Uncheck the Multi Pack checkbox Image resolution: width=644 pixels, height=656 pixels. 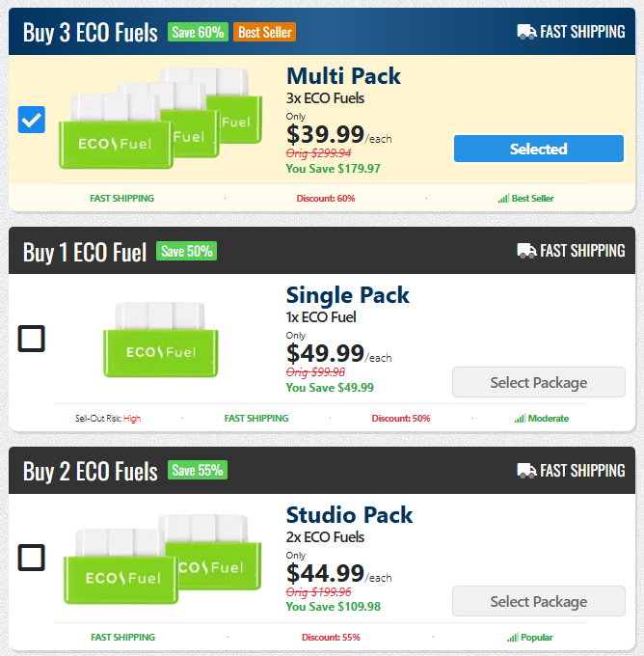32,121
